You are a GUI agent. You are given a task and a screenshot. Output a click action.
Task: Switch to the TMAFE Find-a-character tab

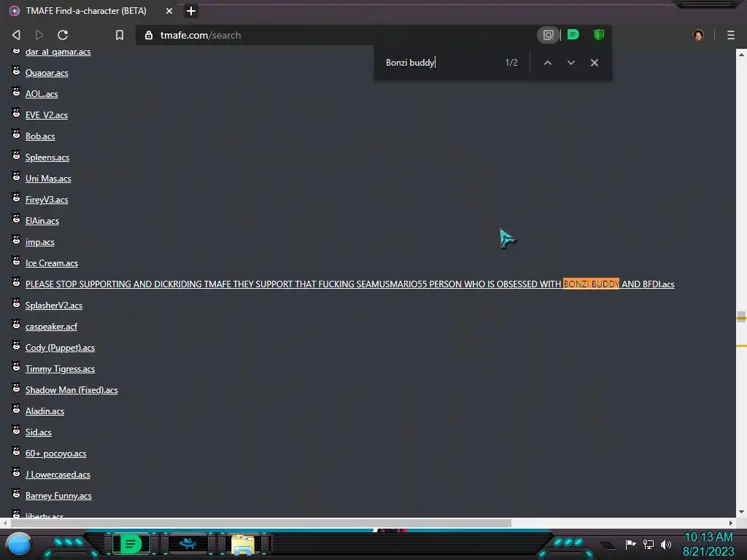(x=86, y=10)
